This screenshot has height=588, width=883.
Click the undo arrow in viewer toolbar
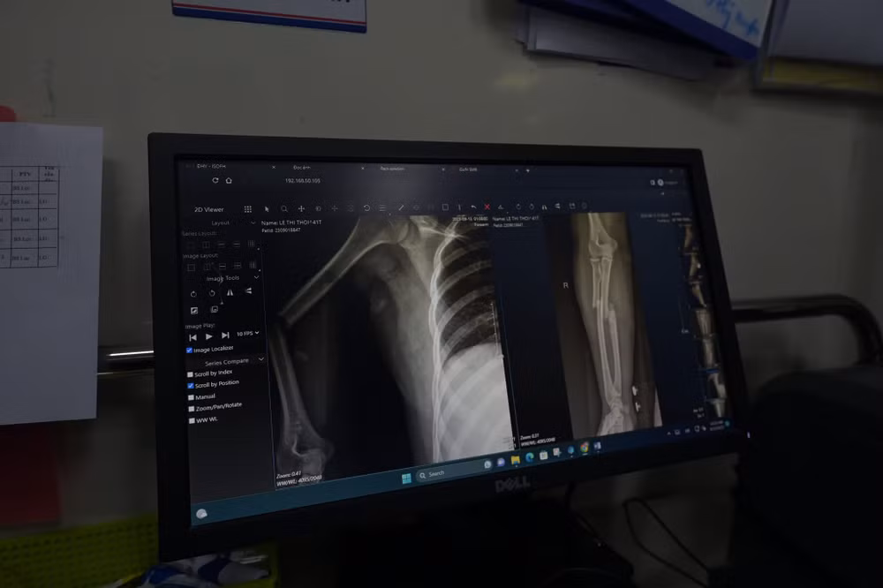click(x=473, y=207)
